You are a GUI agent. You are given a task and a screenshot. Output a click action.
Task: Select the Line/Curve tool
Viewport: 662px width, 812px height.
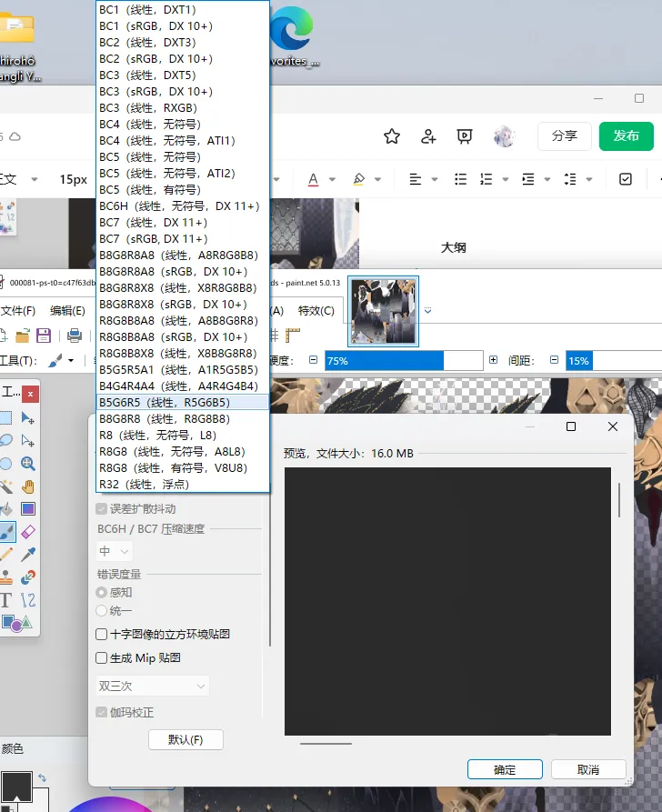(28, 599)
